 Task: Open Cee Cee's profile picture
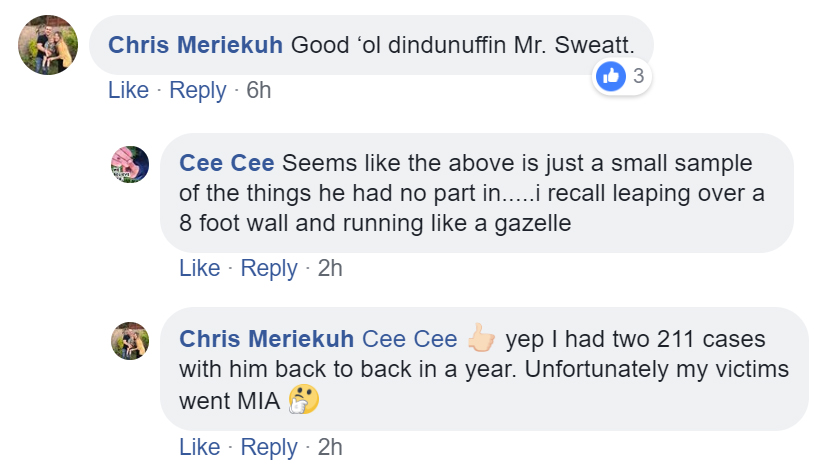pos(130,164)
